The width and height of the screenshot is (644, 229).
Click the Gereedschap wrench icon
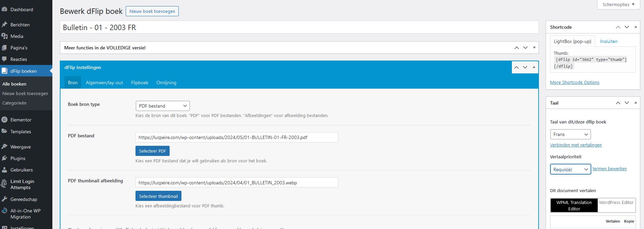[x=4, y=199]
